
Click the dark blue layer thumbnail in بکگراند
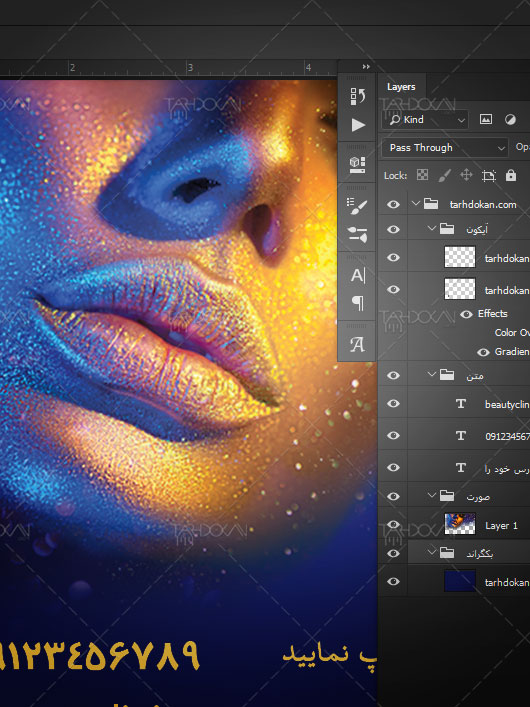(x=460, y=581)
